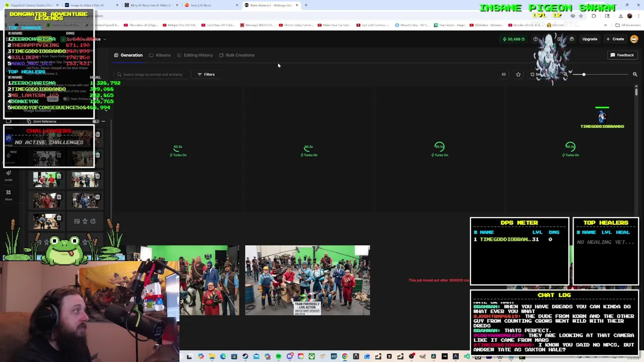Click the zoom in magnifier icon
This screenshot has width=644, height=362.
tap(635, 74)
